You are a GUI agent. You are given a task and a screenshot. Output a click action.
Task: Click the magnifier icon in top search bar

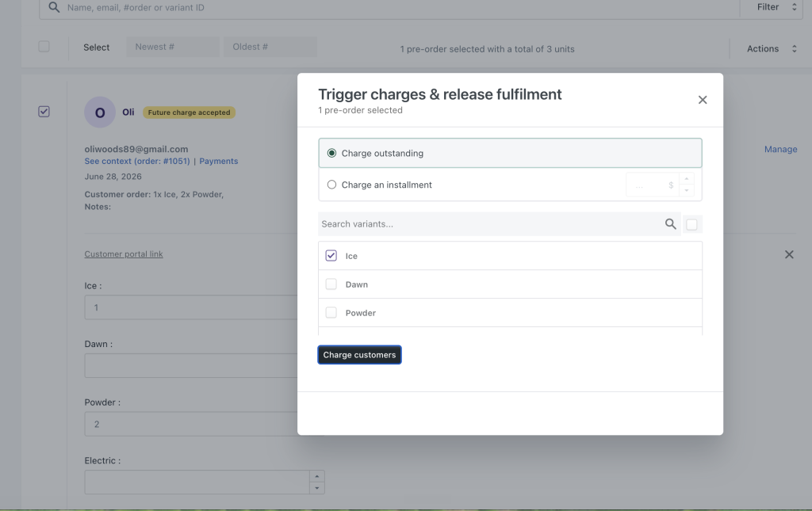[x=54, y=7]
